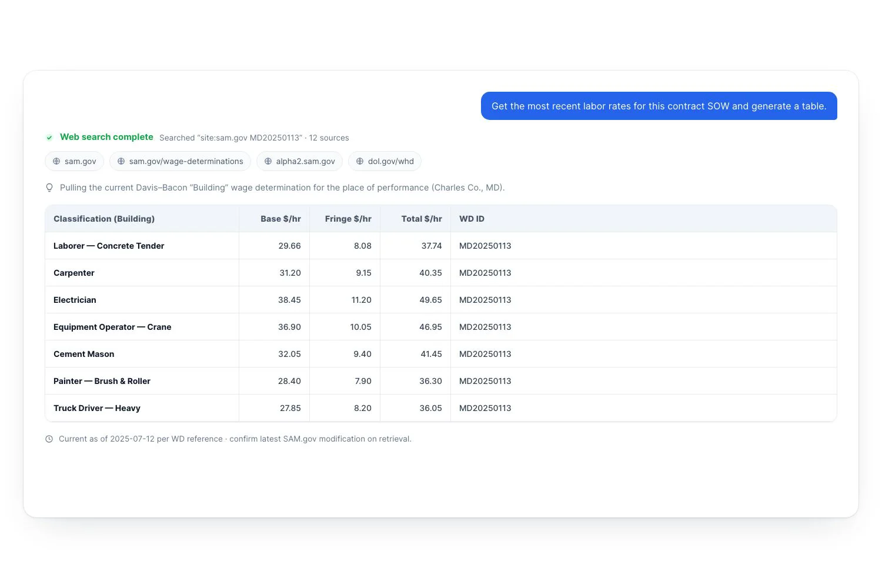Screen dimensions: 882x588
Task: Select the Carpenter classification cell
Action: tap(142, 273)
